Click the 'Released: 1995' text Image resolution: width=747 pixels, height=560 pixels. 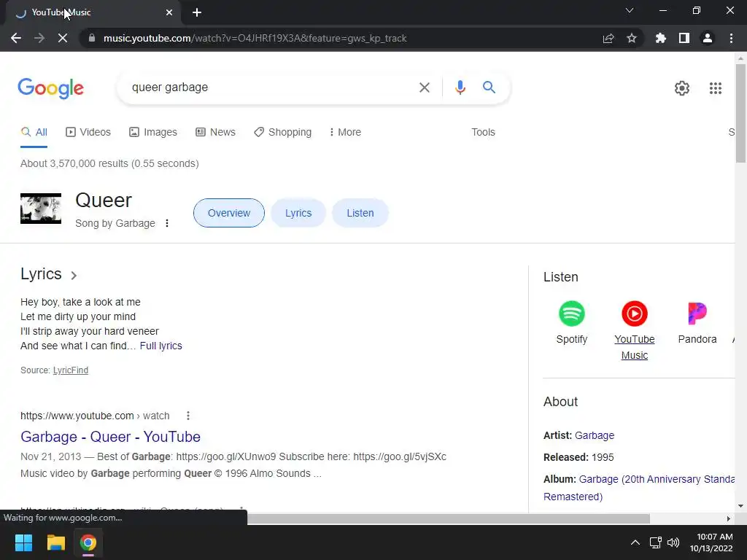click(578, 457)
